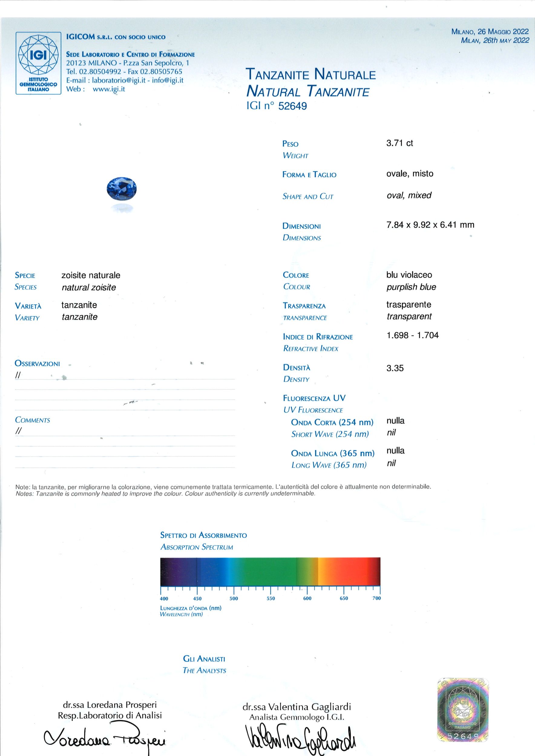Click the Milano 26 Maggio 2022 date
Image resolution: width=535 pixels, height=756 pixels.
click(x=490, y=32)
